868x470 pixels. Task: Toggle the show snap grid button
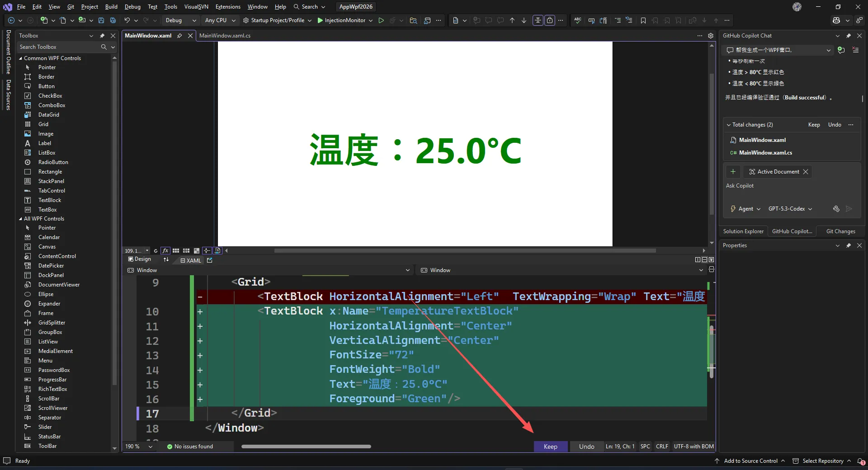click(176, 251)
